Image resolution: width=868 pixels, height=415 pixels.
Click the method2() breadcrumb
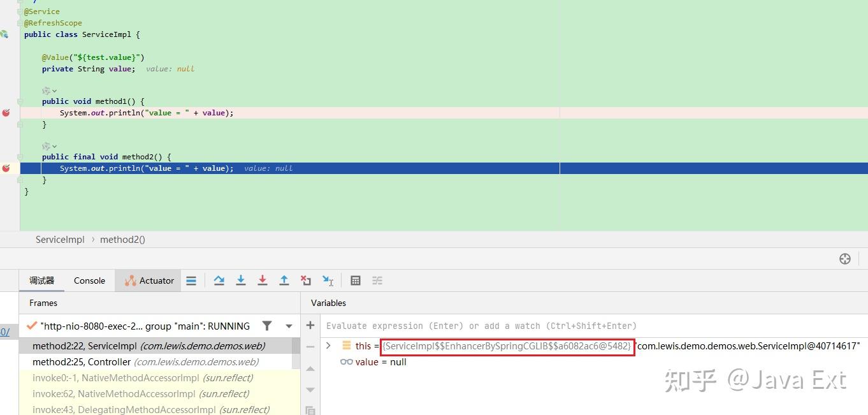tap(122, 240)
